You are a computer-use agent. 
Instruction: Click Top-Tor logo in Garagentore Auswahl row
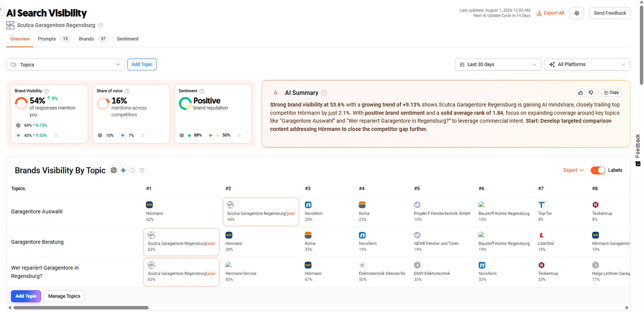pyautogui.click(x=542, y=205)
